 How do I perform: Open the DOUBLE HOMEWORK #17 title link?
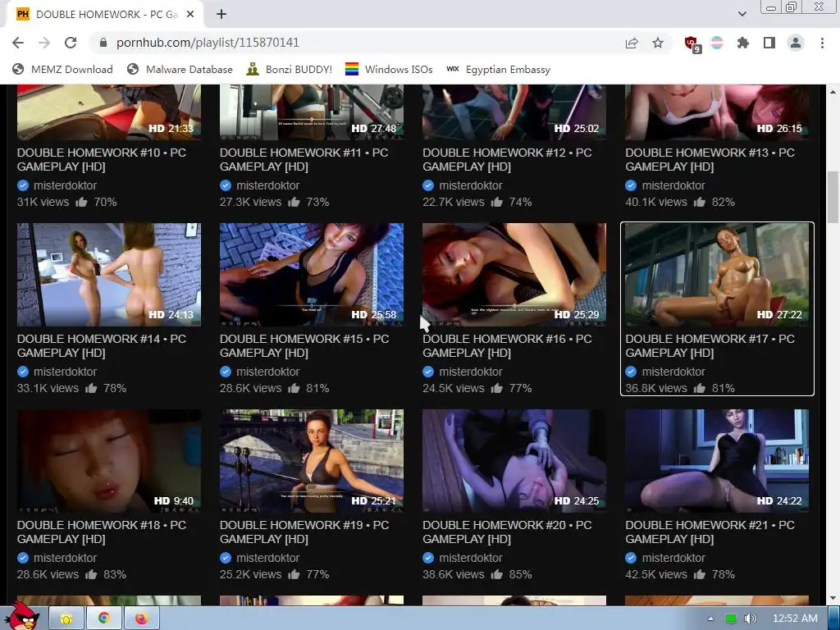click(710, 345)
